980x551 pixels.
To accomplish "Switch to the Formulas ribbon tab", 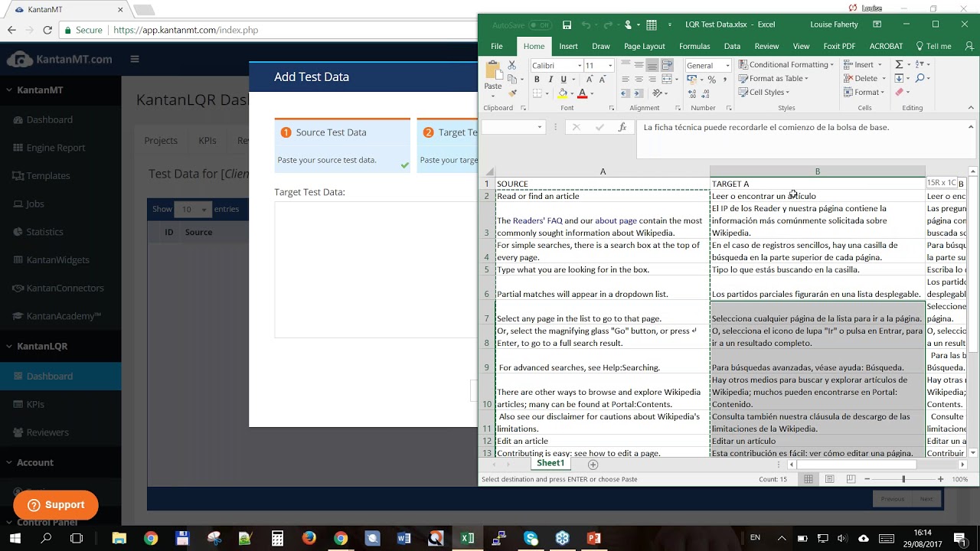I will tap(694, 47).
